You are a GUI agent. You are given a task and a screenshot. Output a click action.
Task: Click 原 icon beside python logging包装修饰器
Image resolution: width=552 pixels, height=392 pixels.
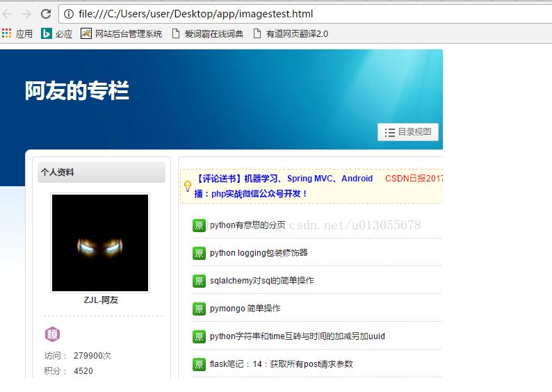tap(199, 253)
